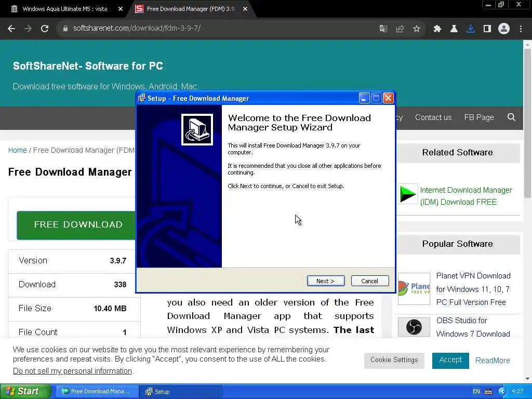Open Planet VPN Download link
Image resolution: width=532 pixels, height=399 pixels.
[x=473, y=289]
